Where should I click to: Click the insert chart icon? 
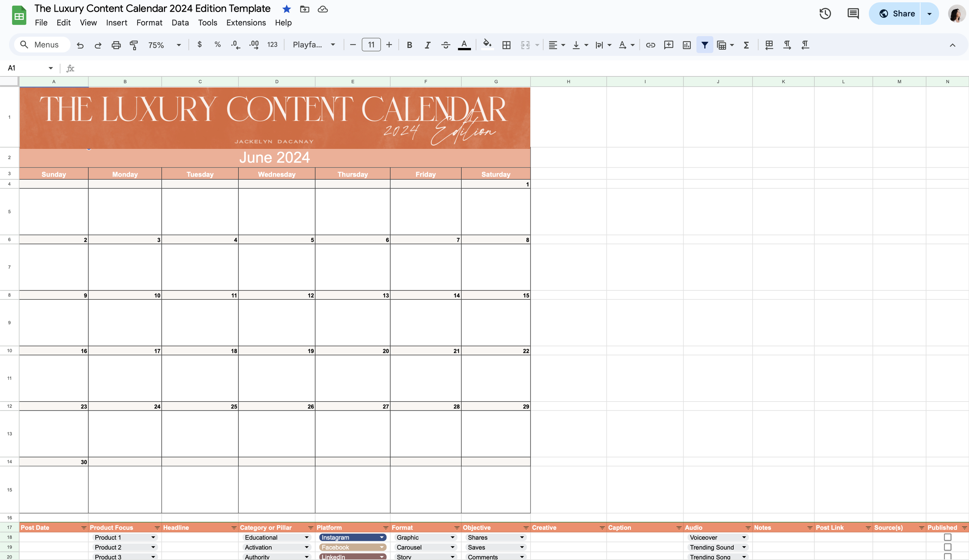(x=686, y=45)
